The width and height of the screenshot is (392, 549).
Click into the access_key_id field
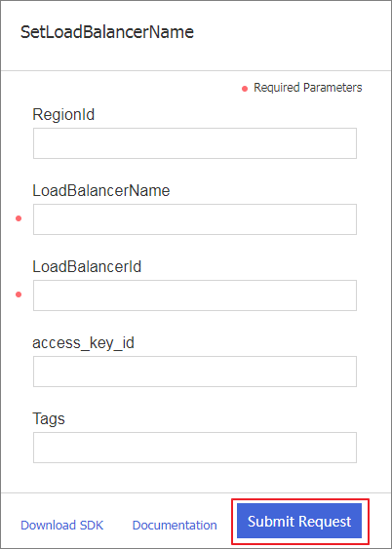(195, 372)
